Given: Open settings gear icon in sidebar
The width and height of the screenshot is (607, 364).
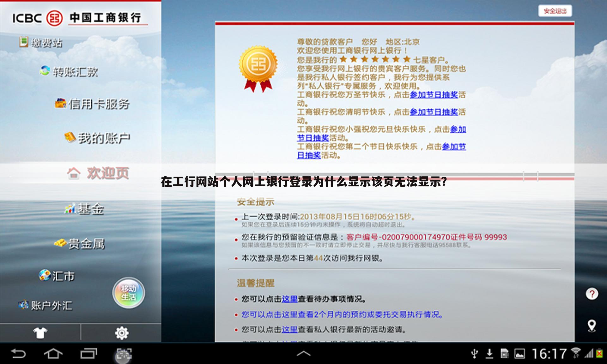Looking at the screenshot, I should pyautogui.click(x=122, y=333).
